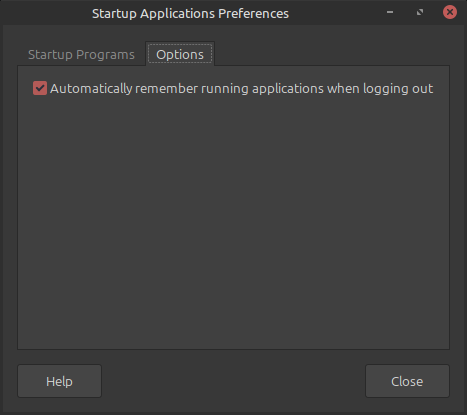This screenshot has width=467, height=415.
Task: Select the Options tab
Action: [180, 54]
